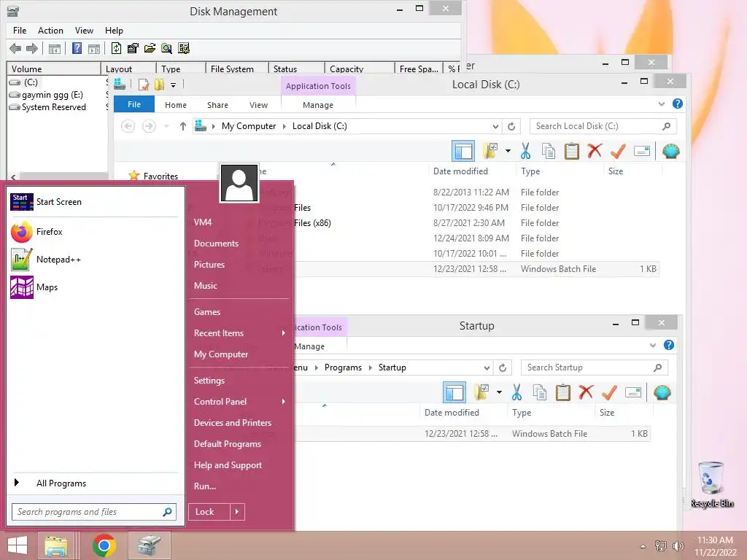Click Forward arrow in Disk Management toolbar
Screen dimensions: 747x560
(32, 48)
